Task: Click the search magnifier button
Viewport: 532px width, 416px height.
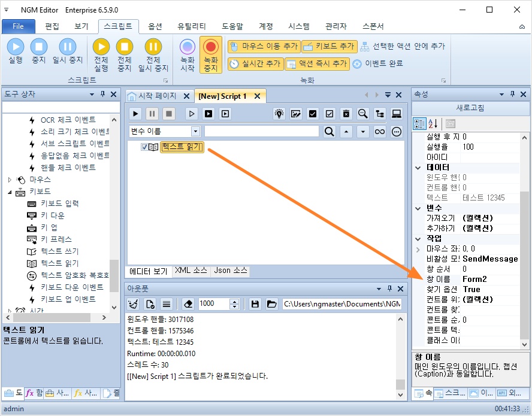Action: point(329,132)
